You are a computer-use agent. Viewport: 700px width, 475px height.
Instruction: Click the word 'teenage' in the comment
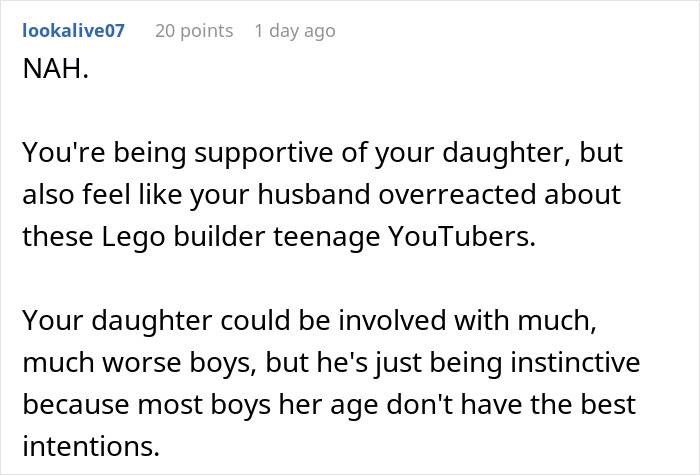tap(326, 238)
